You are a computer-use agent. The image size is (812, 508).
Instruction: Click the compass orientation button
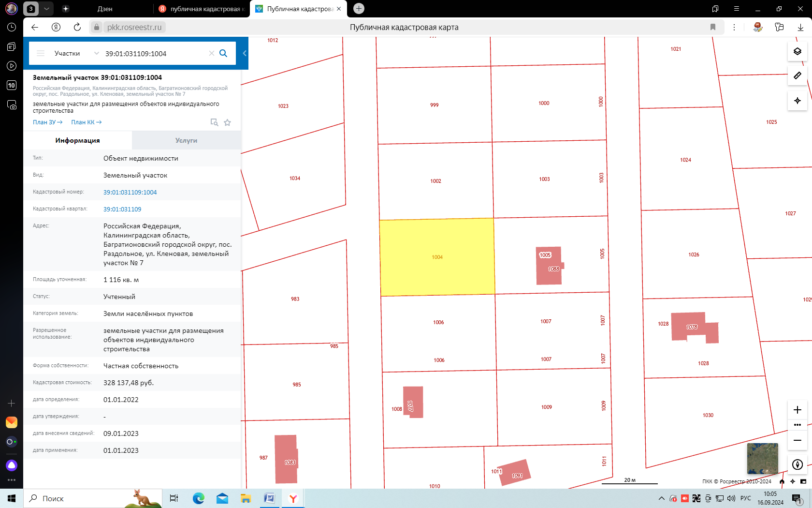[x=797, y=464]
